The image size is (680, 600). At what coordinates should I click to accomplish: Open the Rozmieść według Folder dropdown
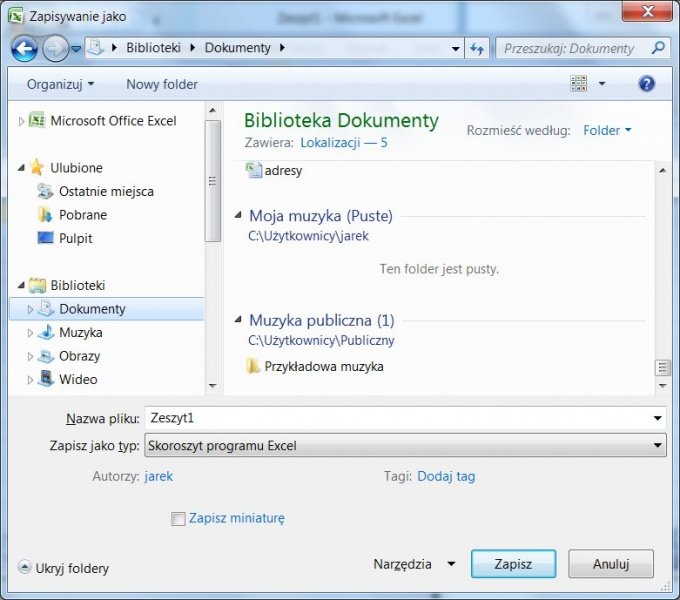click(607, 130)
